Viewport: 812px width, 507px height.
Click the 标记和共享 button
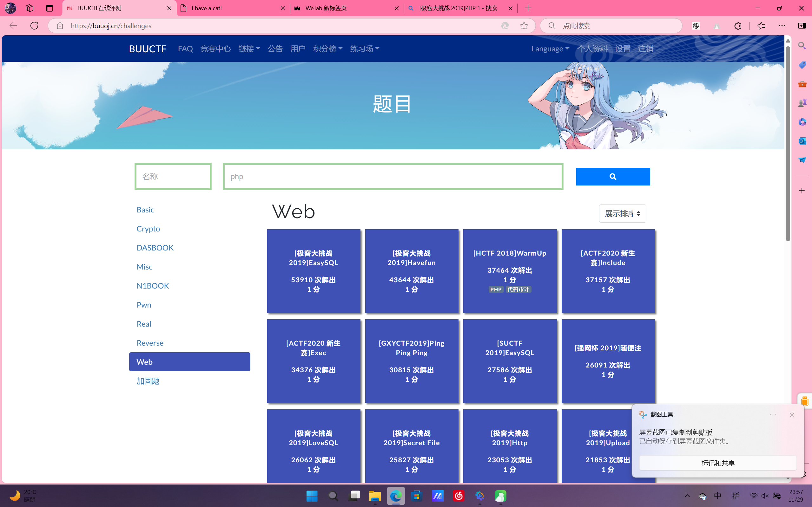[x=717, y=463]
